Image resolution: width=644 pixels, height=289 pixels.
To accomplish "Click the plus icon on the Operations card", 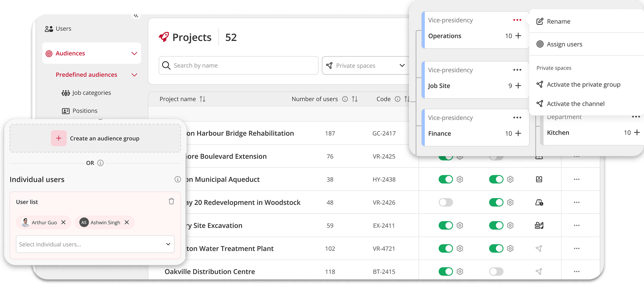I will click(x=518, y=36).
